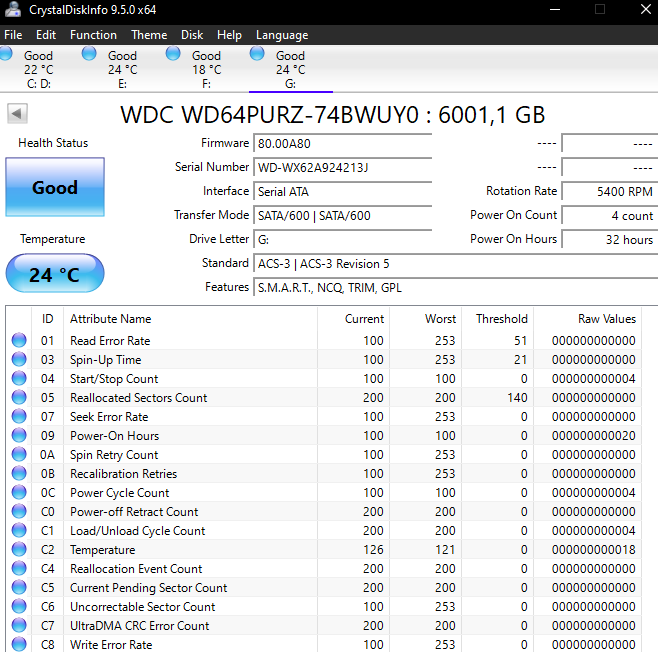Click status orb for Spin Retry Count row
The width and height of the screenshot is (658, 652).
click(x=19, y=454)
